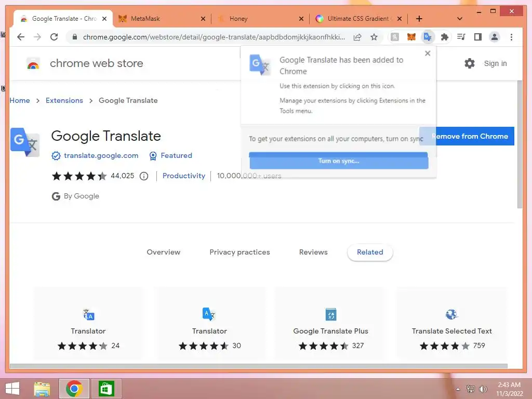Open translate.google.com publisher link

tap(101, 155)
